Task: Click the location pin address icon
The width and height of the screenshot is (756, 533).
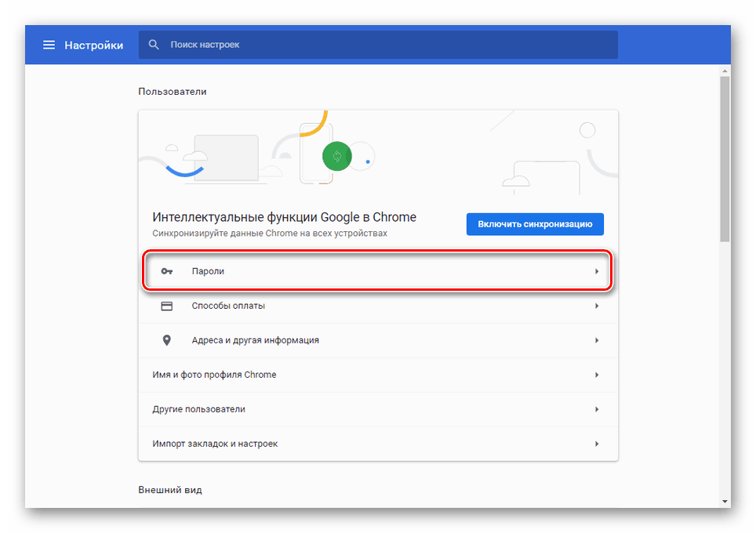Action: pos(167,340)
